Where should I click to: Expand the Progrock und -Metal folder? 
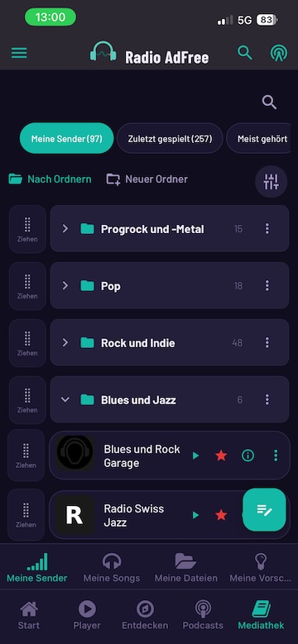[x=65, y=229]
